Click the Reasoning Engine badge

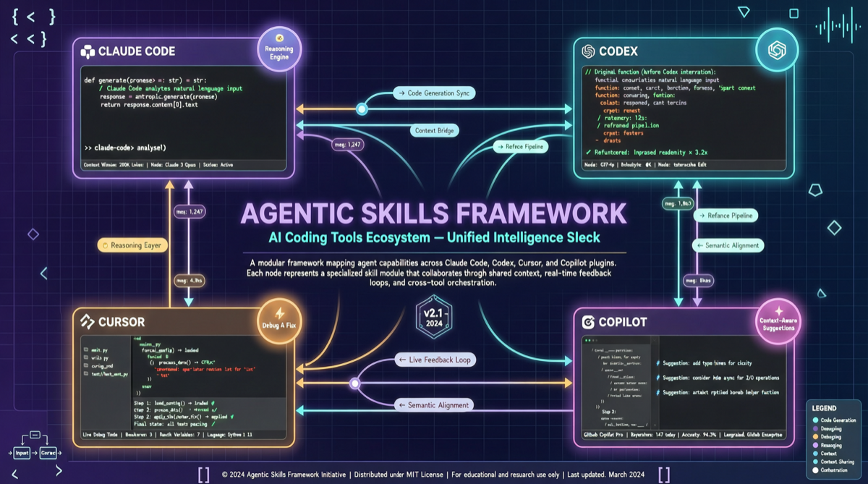278,48
